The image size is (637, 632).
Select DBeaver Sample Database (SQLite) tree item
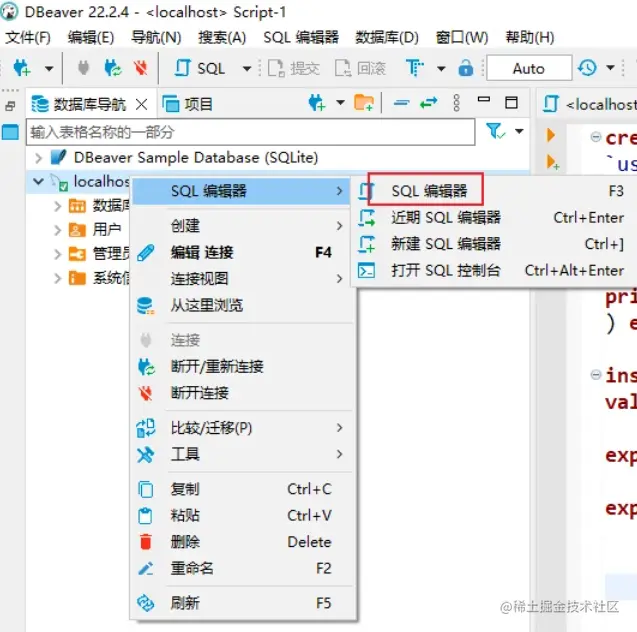(195, 158)
